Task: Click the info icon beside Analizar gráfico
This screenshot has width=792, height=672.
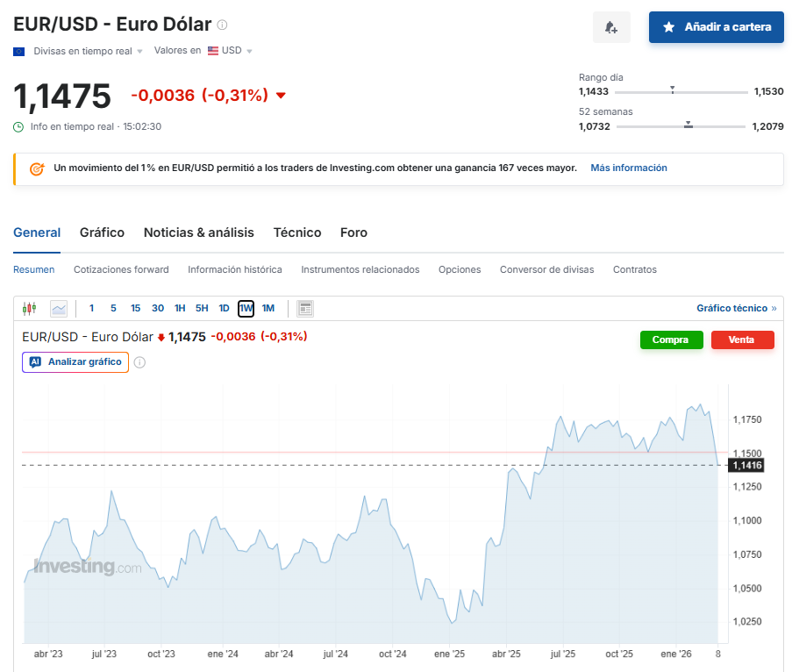Action: (139, 362)
